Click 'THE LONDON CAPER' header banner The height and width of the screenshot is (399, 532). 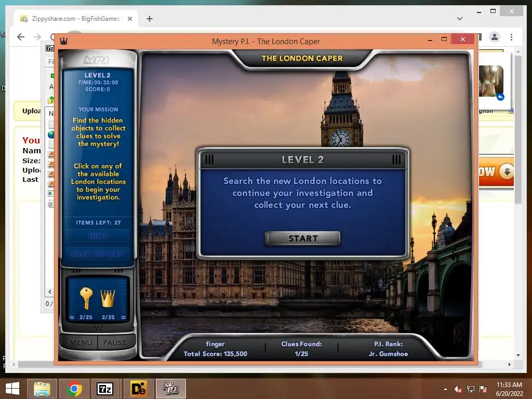(x=302, y=58)
